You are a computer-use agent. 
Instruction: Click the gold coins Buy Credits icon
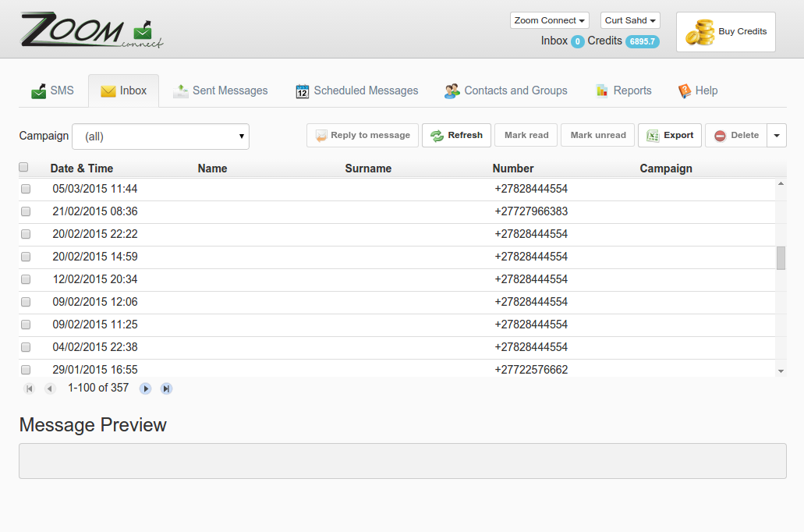[700, 32]
